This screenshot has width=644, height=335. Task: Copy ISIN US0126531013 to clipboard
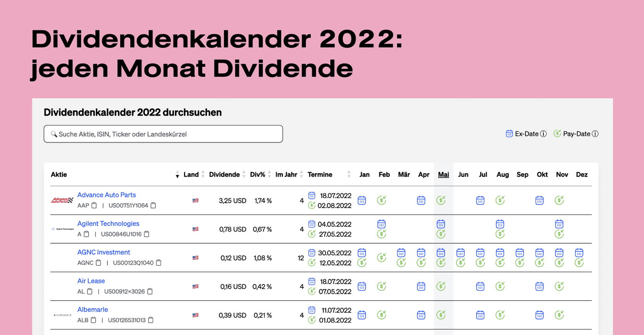[x=151, y=320]
